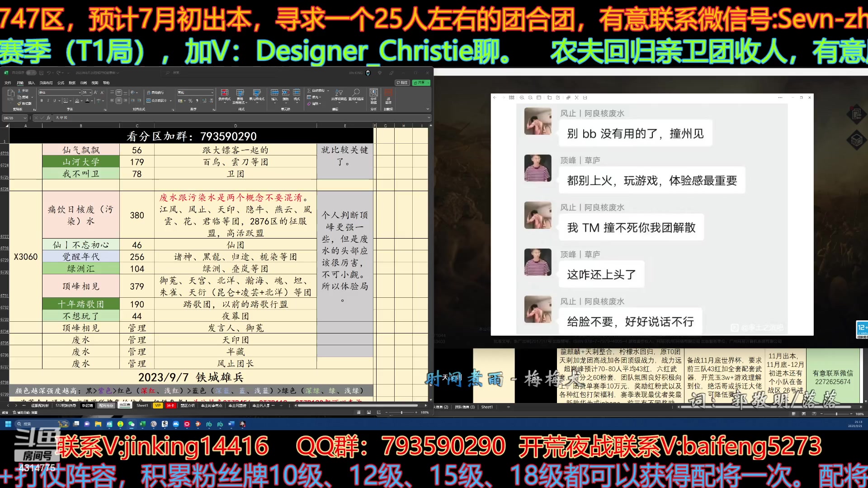Toggle 自动换行 wrap text
Viewport: 868px width, 488px height.
(x=155, y=92)
